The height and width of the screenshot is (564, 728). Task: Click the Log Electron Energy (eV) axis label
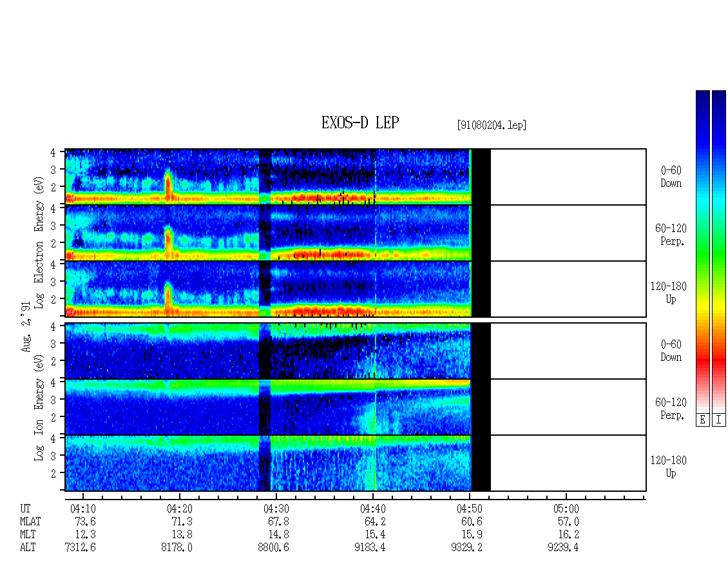[39, 242]
